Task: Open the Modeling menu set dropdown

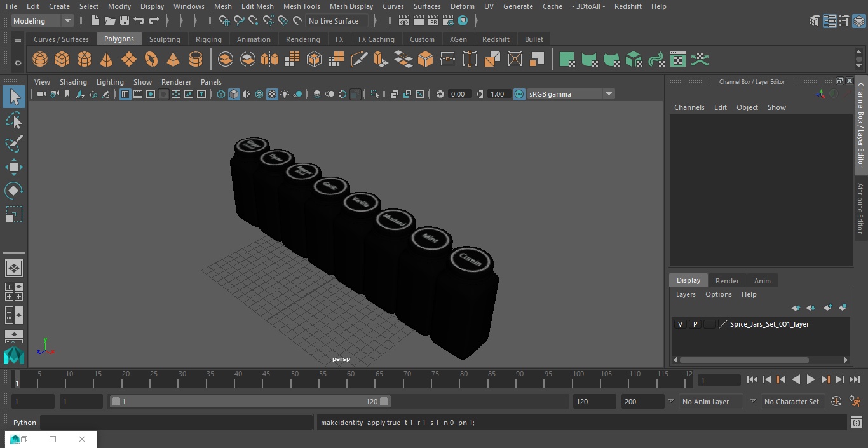Action: pyautogui.click(x=43, y=21)
